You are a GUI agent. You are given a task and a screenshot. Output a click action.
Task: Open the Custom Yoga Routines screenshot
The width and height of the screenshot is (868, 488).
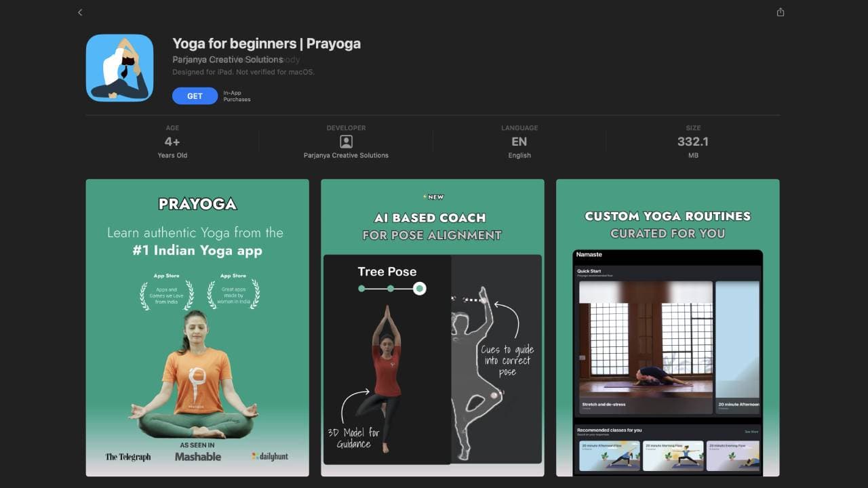(668, 327)
